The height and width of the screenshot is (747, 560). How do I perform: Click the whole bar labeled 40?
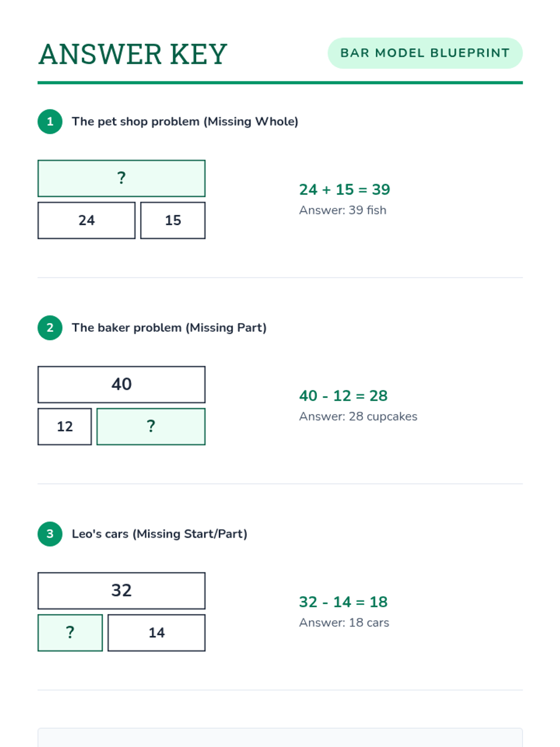[121, 385]
